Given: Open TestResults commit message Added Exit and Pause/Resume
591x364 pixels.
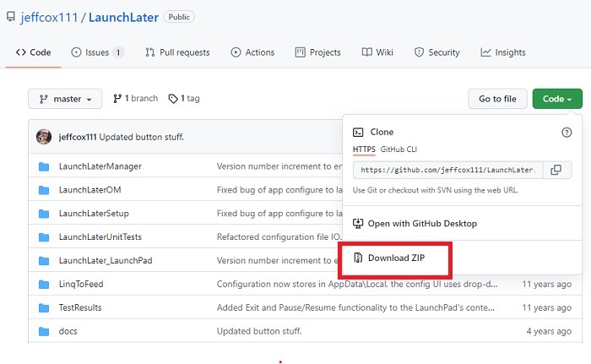Looking at the screenshot, I should pos(355,307).
